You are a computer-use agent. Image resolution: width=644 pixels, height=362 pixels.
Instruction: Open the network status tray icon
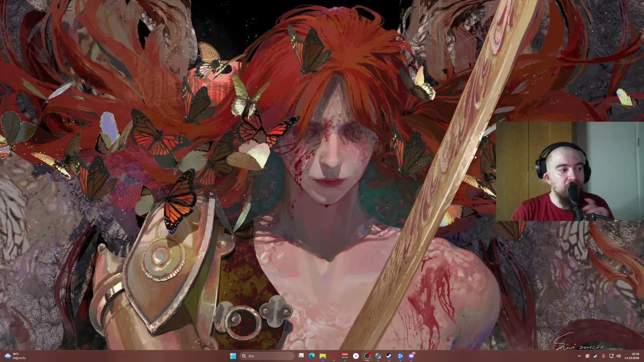[611, 356]
